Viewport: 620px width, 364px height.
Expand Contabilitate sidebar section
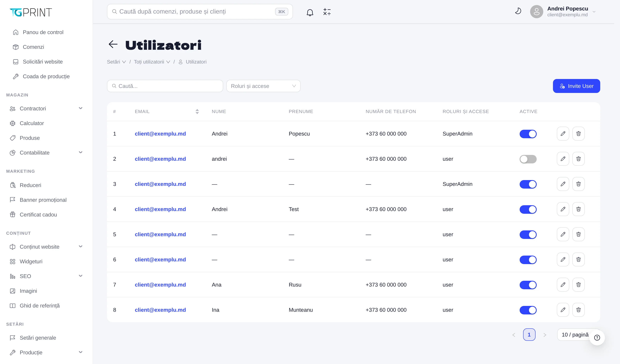click(x=46, y=153)
